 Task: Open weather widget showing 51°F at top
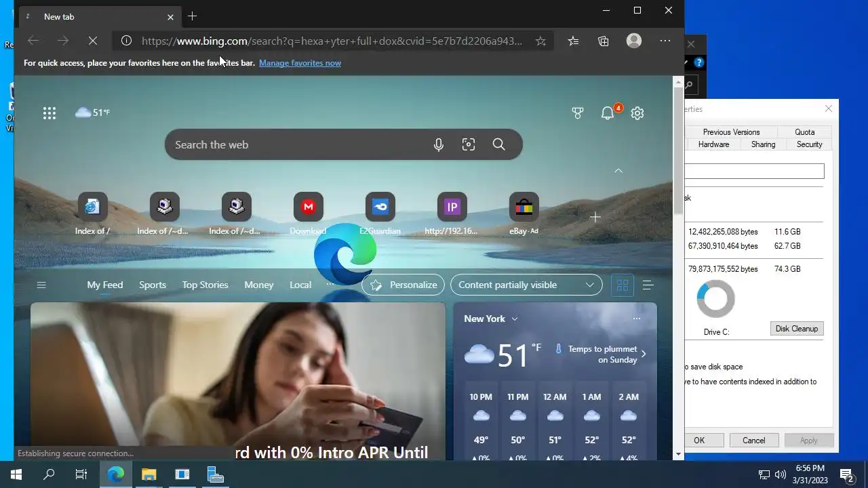(92, 113)
